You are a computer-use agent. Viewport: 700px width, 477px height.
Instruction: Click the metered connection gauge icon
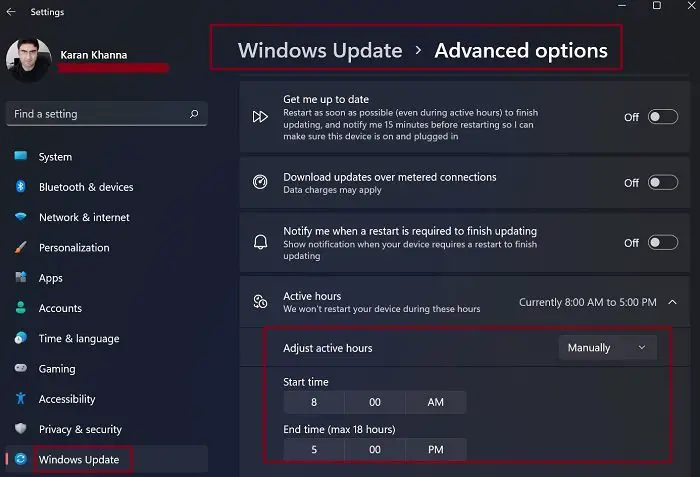coord(260,182)
